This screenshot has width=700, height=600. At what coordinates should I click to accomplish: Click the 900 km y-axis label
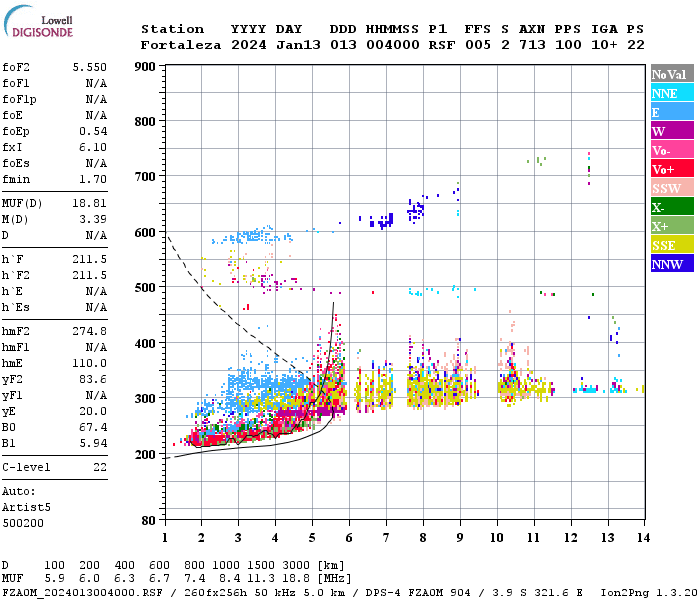pyautogui.click(x=145, y=67)
